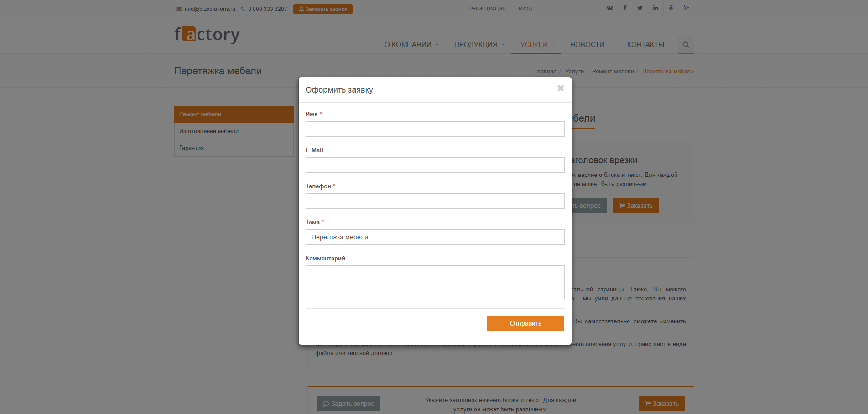Open the Twitter icon in header
The height and width of the screenshot is (414, 868).
[x=640, y=8]
